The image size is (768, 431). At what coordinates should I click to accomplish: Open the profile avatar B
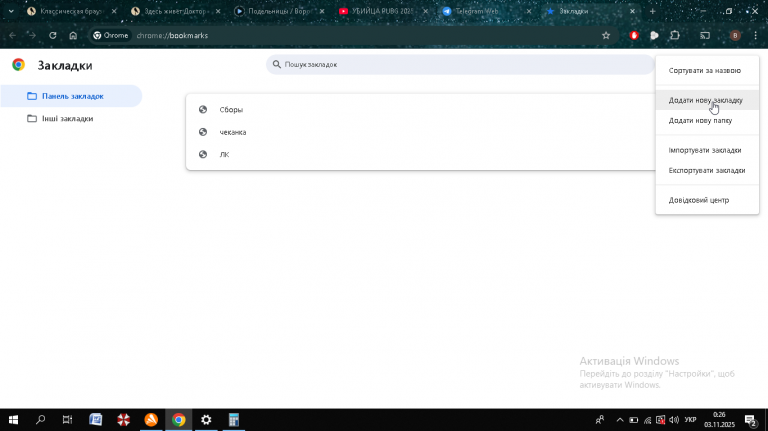coord(735,35)
